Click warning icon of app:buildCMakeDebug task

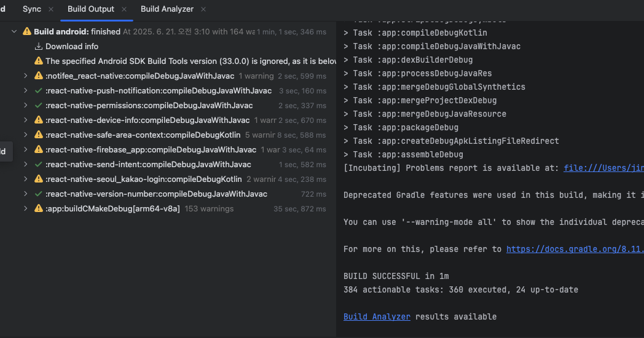[39, 208]
